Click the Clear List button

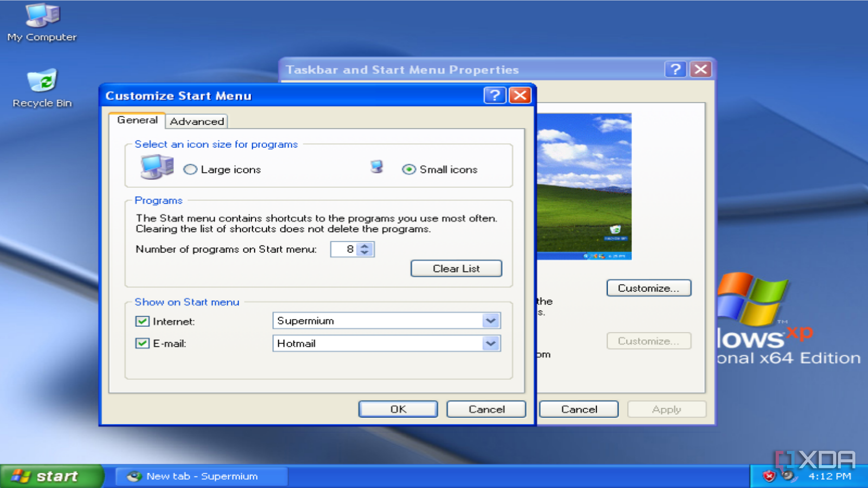coord(456,269)
